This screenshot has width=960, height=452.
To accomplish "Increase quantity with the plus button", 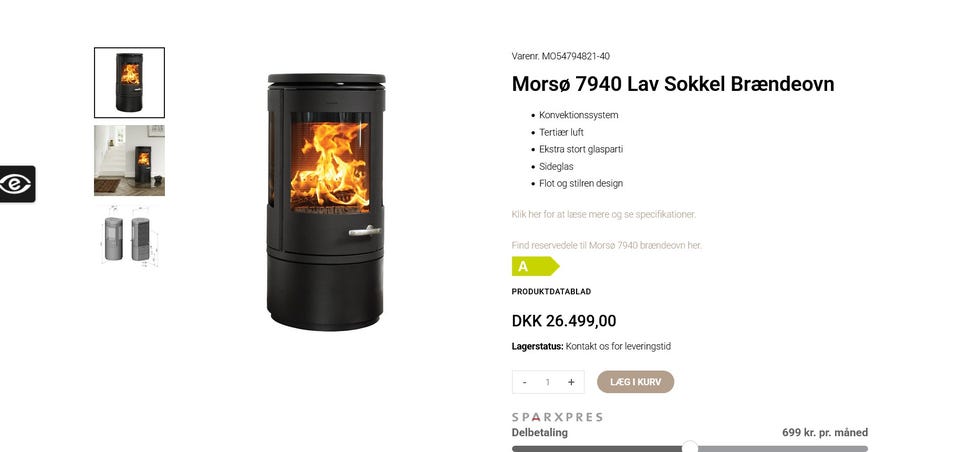I will click(571, 382).
